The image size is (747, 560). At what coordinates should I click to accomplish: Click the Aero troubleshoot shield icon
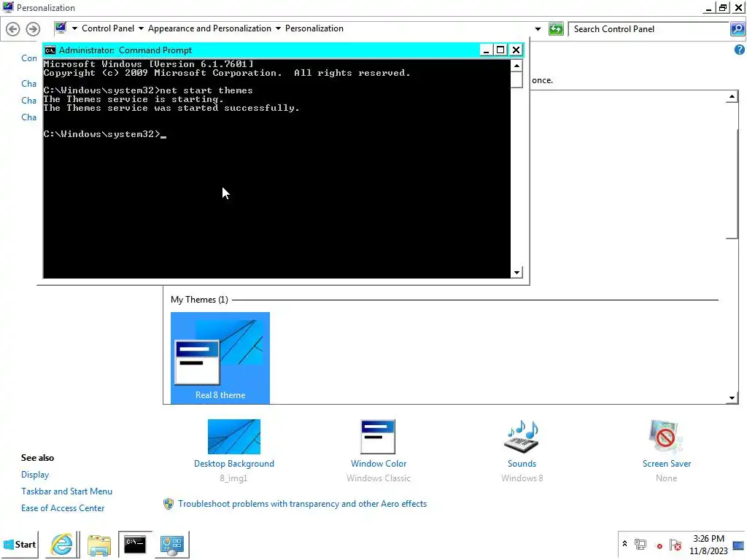click(x=169, y=504)
